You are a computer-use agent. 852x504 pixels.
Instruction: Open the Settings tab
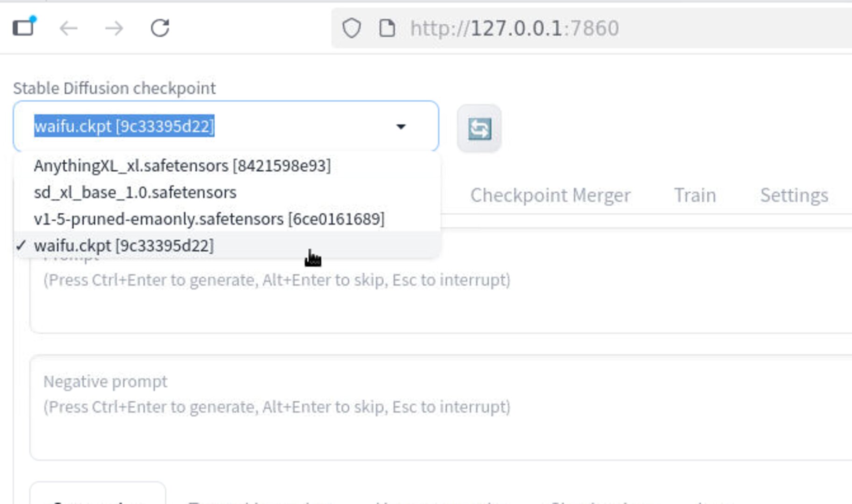click(x=794, y=195)
